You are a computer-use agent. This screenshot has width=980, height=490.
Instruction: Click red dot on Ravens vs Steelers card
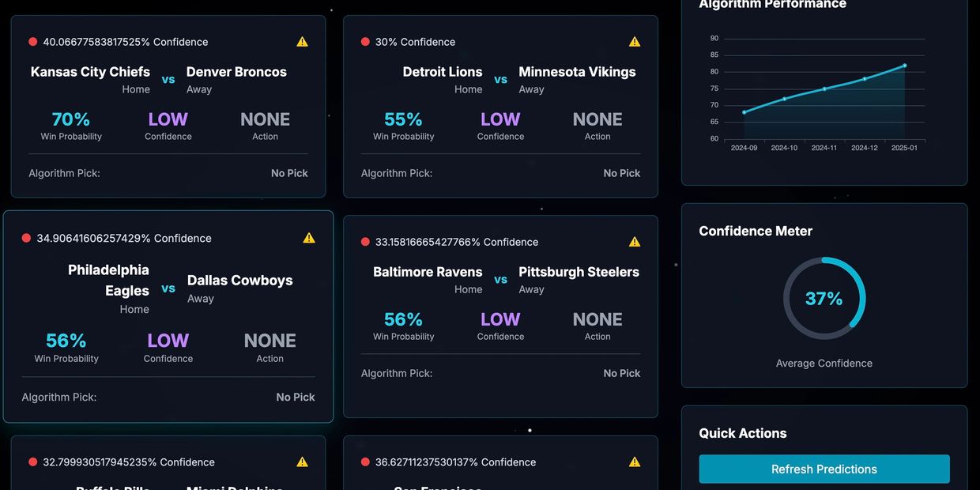[365, 242]
